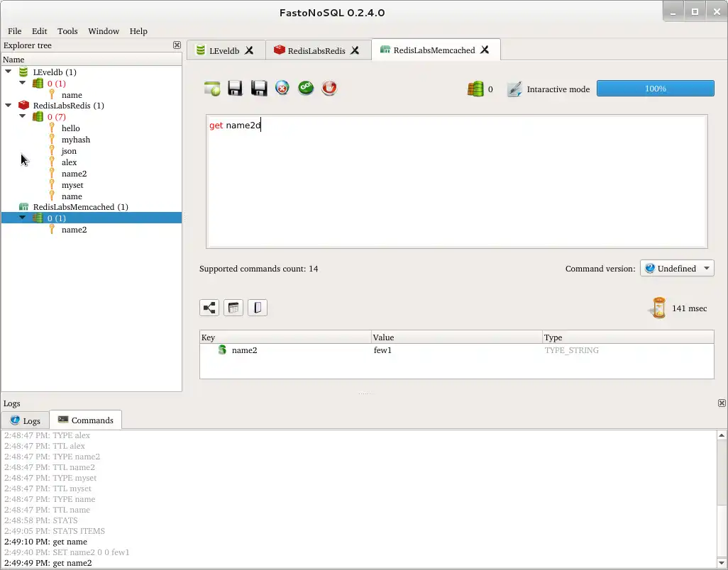Viewport: 728px width, 570px height.
Task: Click the Intaractive mode pen icon
Action: pos(514,89)
